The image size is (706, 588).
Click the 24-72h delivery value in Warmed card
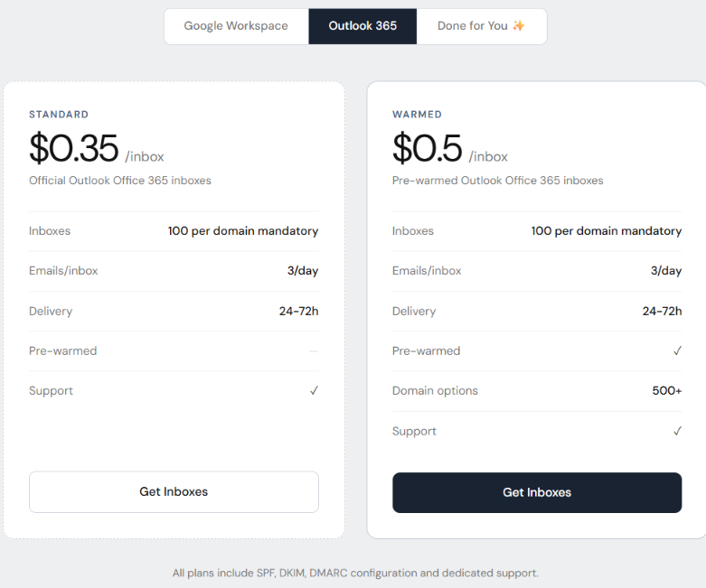tap(663, 311)
